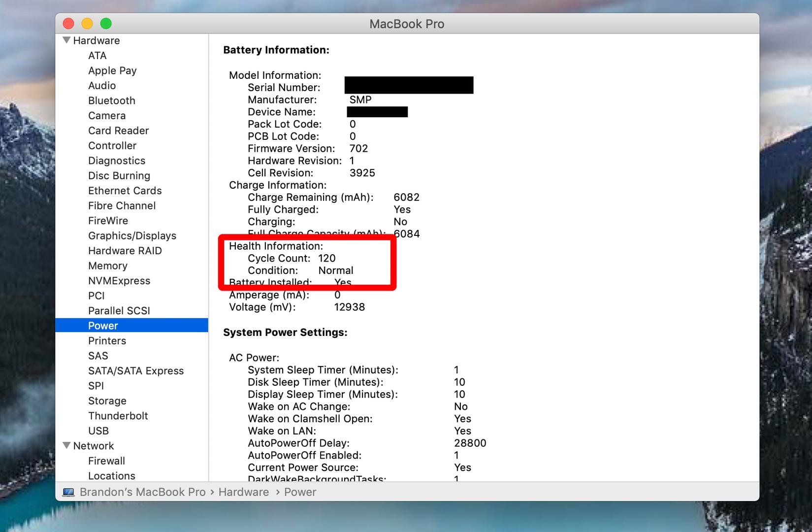Select Ethernet Cards in the sidebar

(x=125, y=191)
